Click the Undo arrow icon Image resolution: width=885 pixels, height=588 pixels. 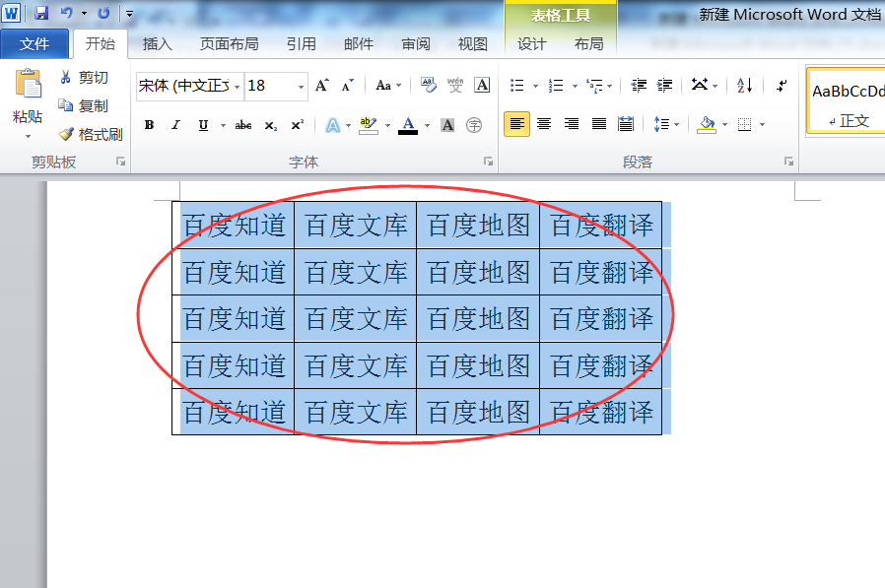(67, 13)
